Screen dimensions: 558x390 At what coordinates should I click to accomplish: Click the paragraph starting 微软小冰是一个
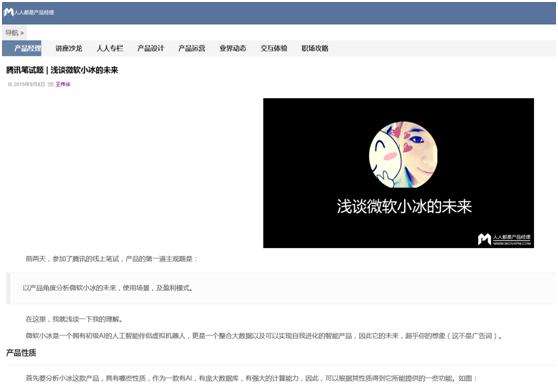coord(264,336)
